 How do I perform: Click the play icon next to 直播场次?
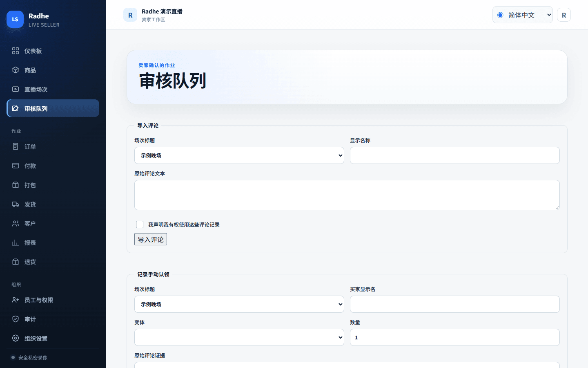[16, 89]
